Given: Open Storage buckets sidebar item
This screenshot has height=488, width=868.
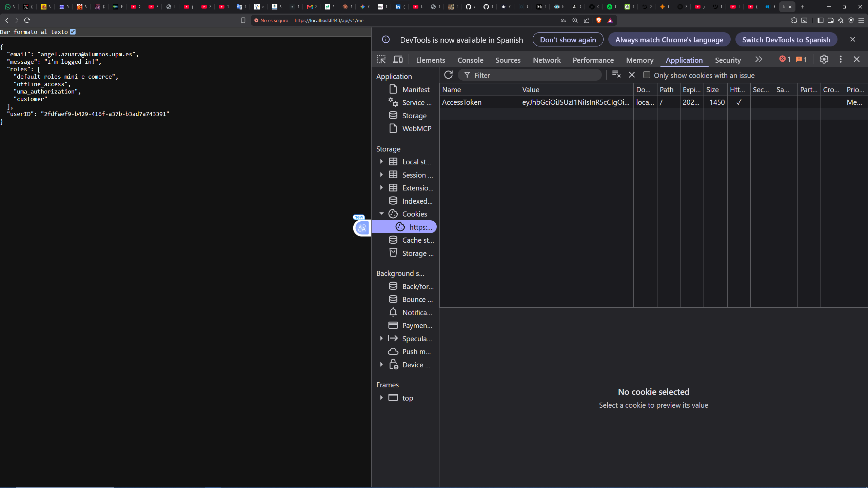Looking at the screenshot, I should (x=411, y=253).
